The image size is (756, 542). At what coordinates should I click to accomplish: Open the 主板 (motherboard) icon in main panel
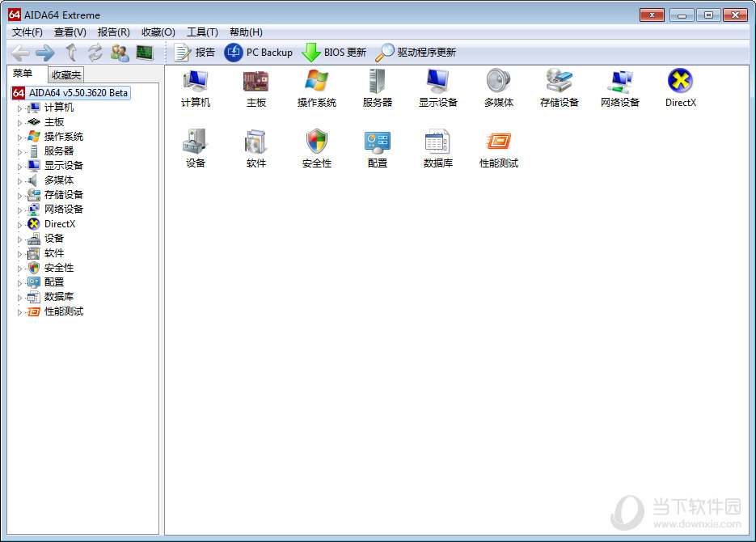[256, 82]
